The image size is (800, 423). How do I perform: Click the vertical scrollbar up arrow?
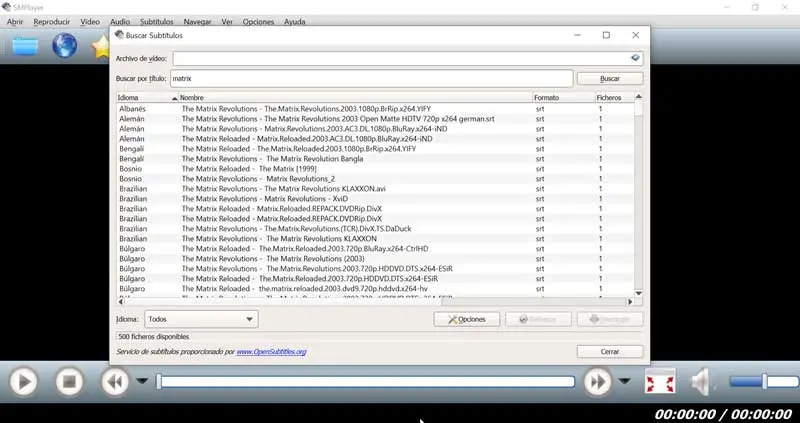[x=638, y=96]
